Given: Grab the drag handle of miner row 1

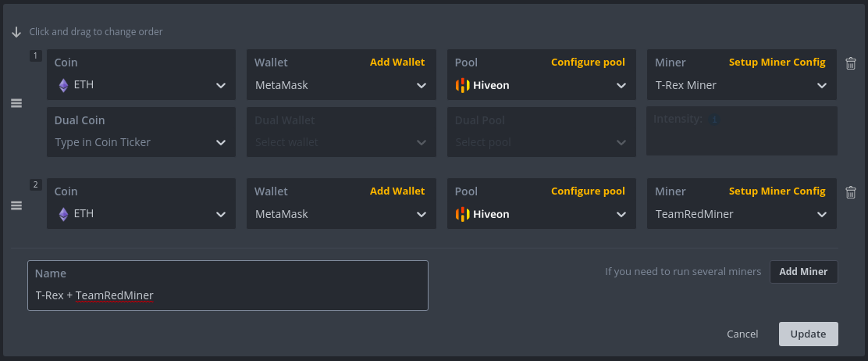Looking at the screenshot, I should (16, 103).
